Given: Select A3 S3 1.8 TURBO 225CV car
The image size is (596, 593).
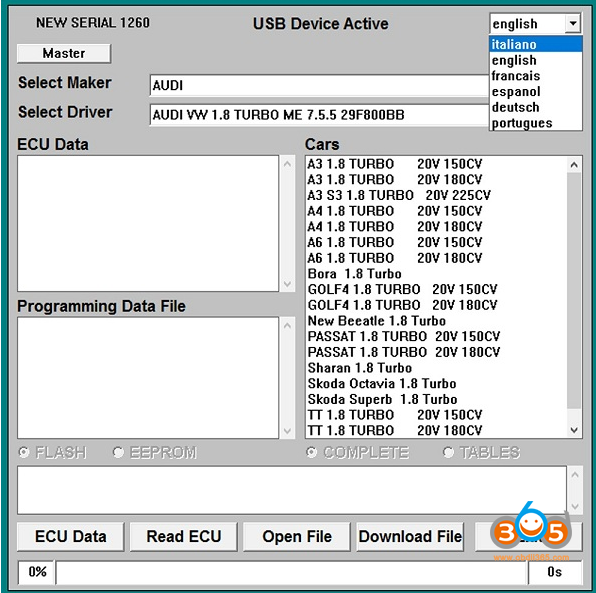Looking at the screenshot, I should point(399,195).
